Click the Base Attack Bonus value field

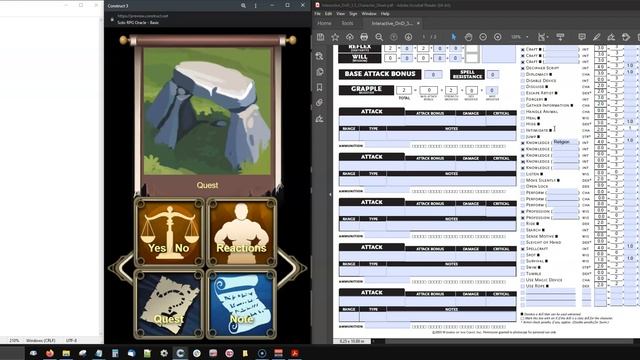433,74
